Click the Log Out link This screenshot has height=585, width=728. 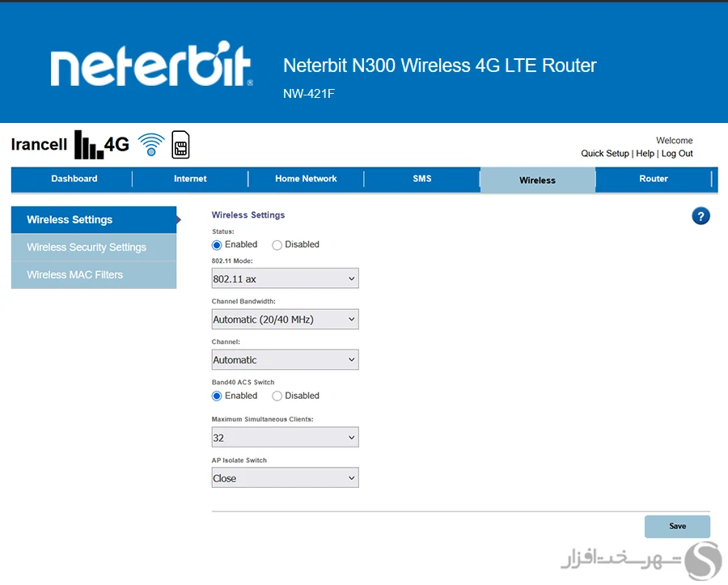[x=677, y=154]
